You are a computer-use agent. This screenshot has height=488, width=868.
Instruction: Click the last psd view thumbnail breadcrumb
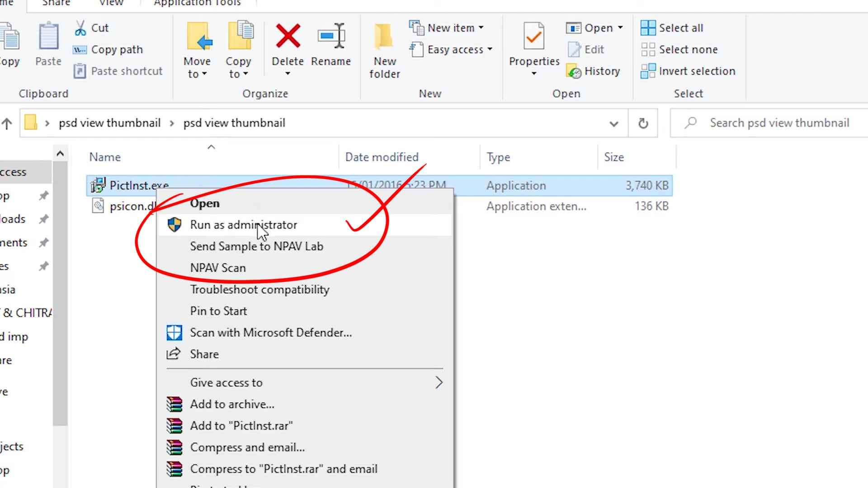pyautogui.click(x=234, y=123)
